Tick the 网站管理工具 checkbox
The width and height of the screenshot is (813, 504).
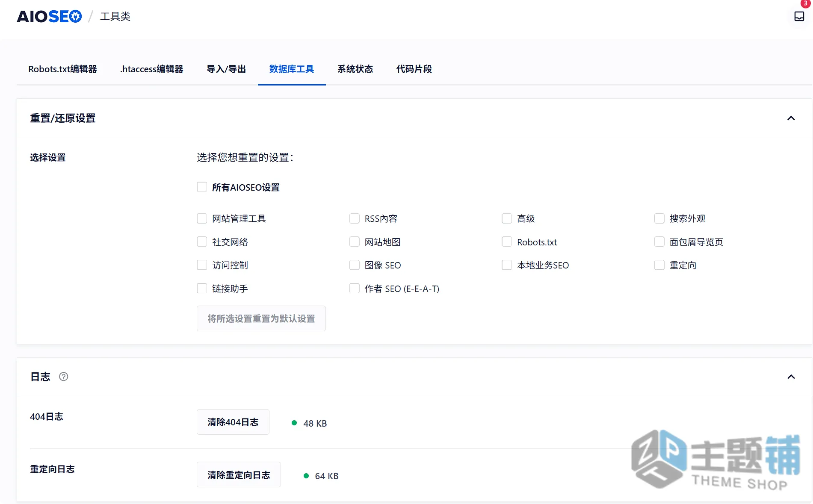(x=202, y=218)
